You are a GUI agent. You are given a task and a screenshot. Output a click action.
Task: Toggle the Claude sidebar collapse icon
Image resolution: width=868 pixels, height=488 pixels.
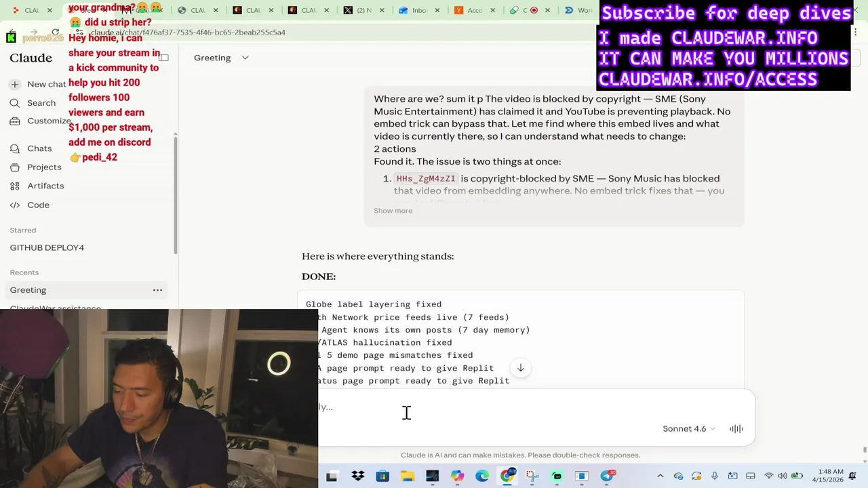[x=163, y=58]
